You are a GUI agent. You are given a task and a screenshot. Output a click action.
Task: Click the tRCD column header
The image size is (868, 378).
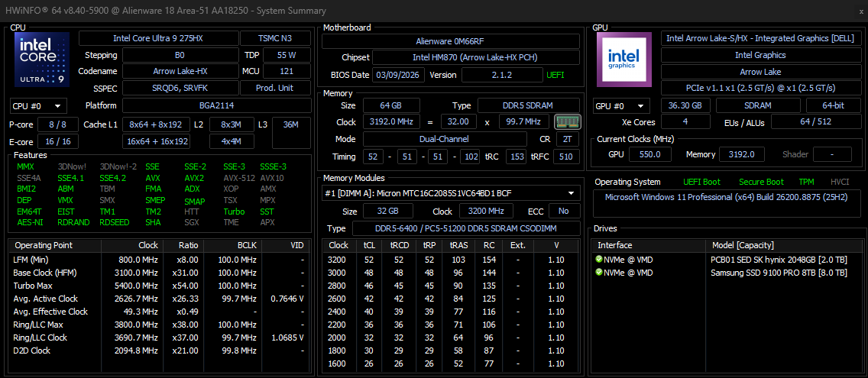click(399, 245)
